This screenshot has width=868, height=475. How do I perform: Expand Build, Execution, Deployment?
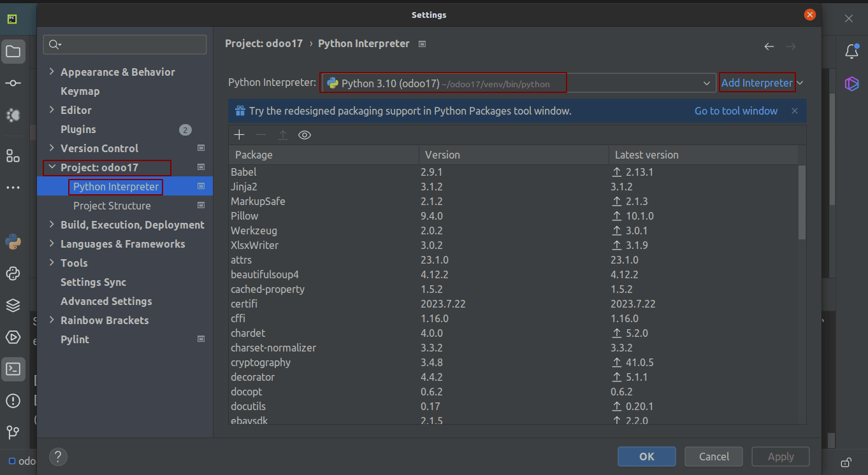(52, 225)
